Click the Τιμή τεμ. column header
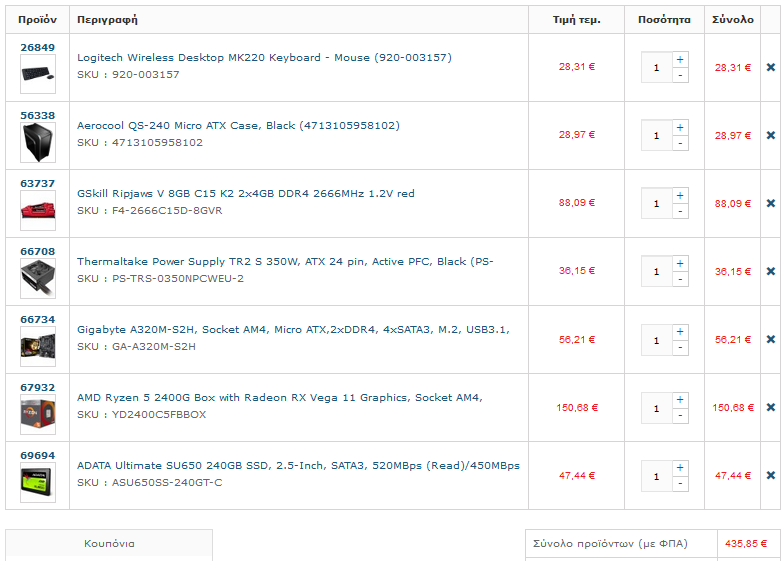784x561 pixels. pyautogui.click(x=576, y=20)
